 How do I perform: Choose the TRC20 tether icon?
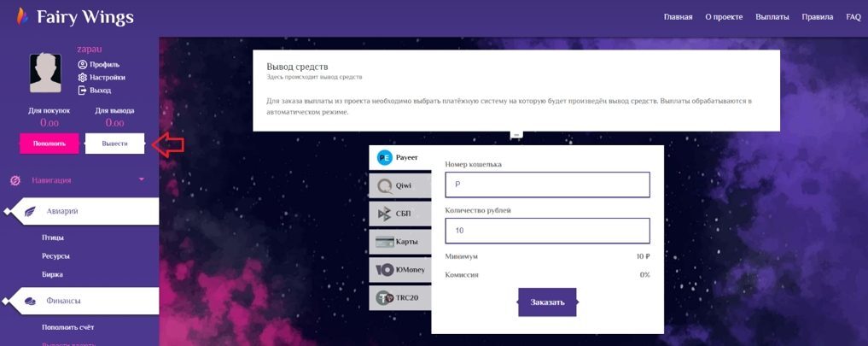point(385,298)
